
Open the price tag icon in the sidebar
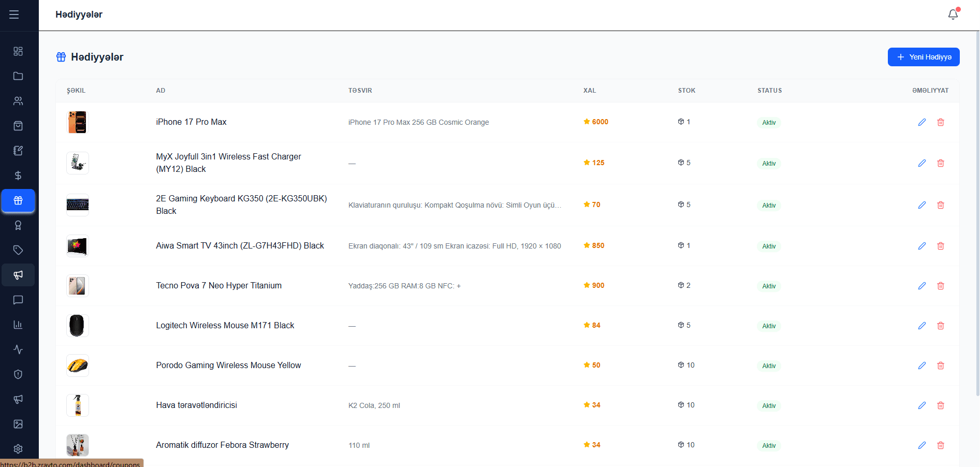pyautogui.click(x=18, y=250)
